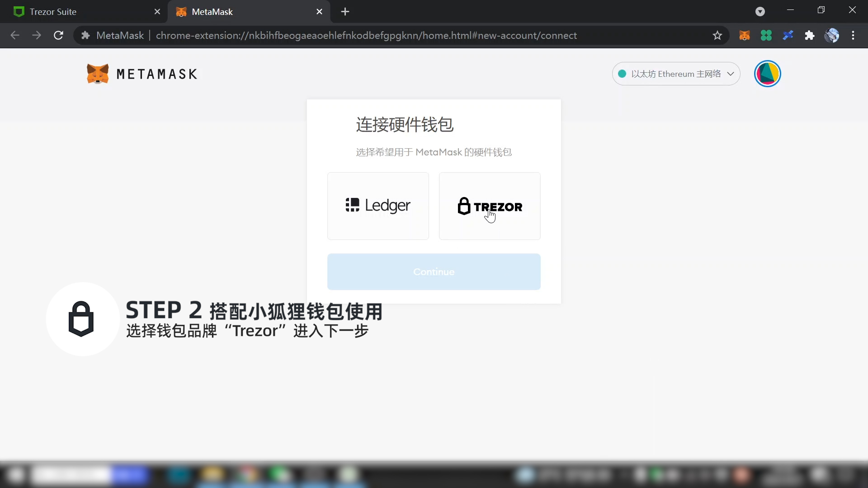Select the Ledger hardware wallet option
Image resolution: width=868 pixels, height=488 pixels.
click(378, 206)
